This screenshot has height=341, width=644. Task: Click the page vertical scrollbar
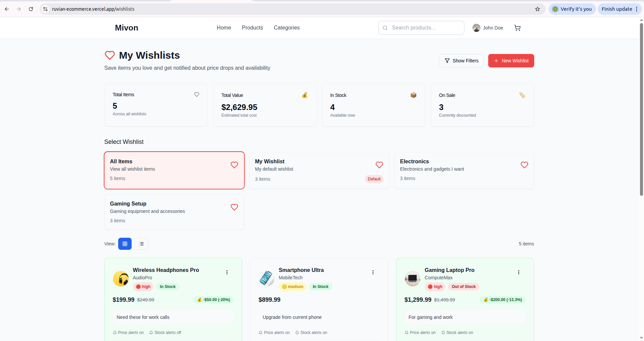pyautogui.click(x=641, y=109)
